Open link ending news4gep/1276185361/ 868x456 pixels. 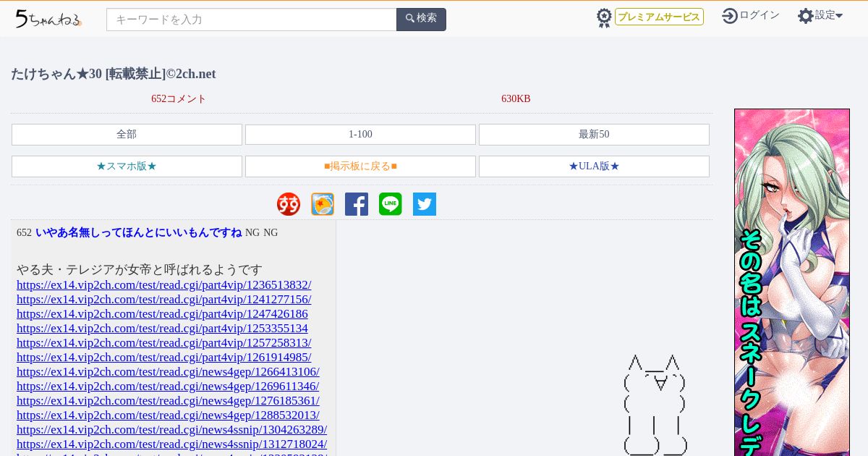coord(168,401)
